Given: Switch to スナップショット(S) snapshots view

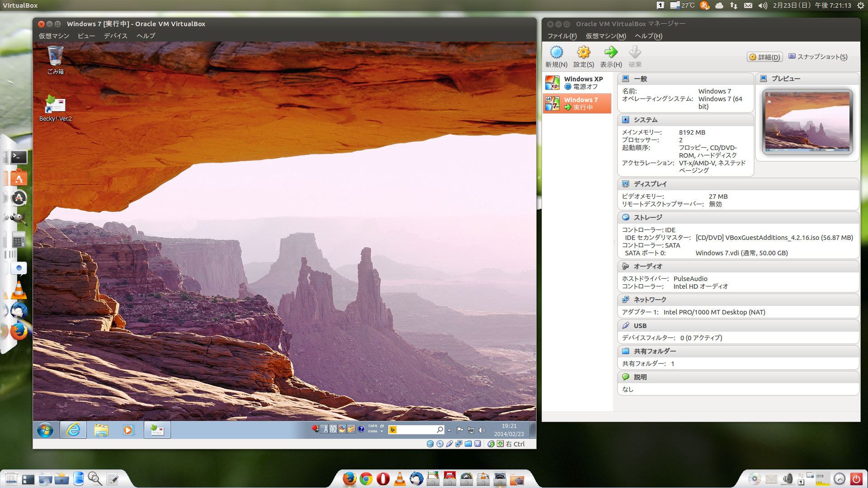Looking at the screenshot, I should pos(818,57).
